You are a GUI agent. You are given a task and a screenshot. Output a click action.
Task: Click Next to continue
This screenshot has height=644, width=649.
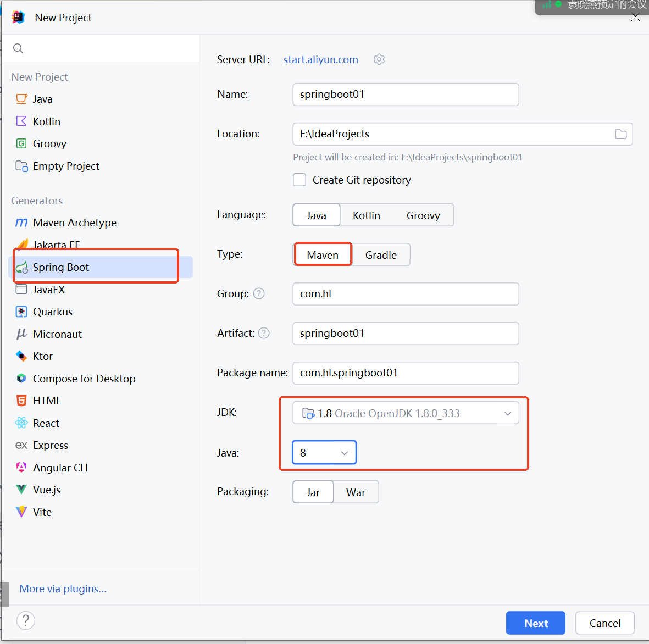click(536, 623)
